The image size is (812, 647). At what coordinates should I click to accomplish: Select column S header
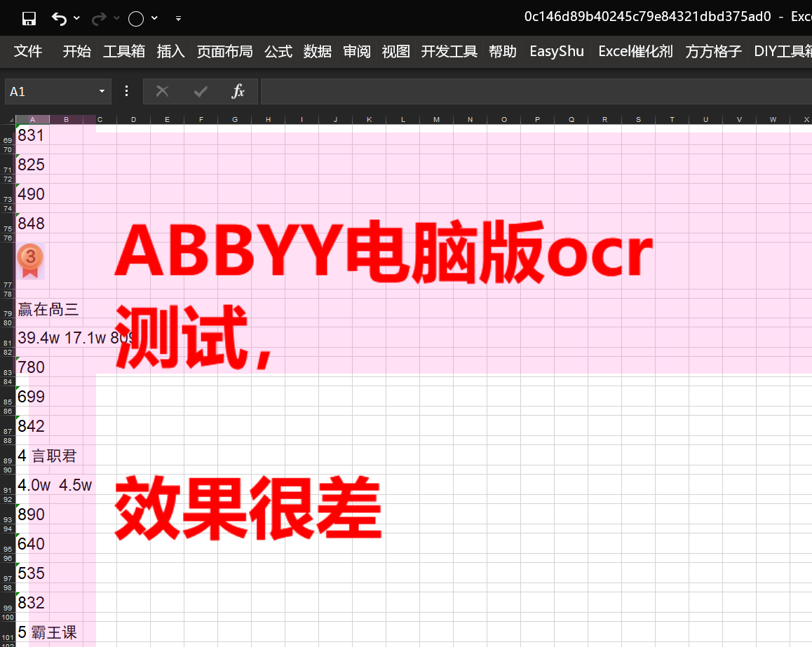coord(639,120)
